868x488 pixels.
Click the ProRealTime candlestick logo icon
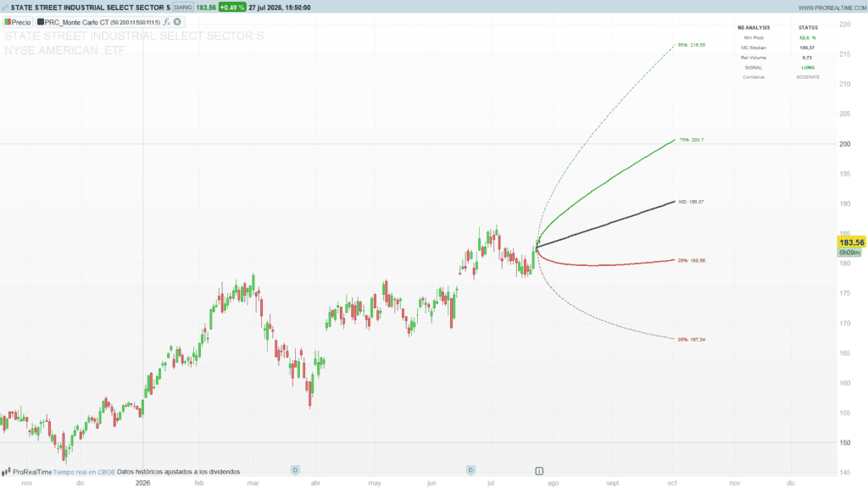click(6, 472)
